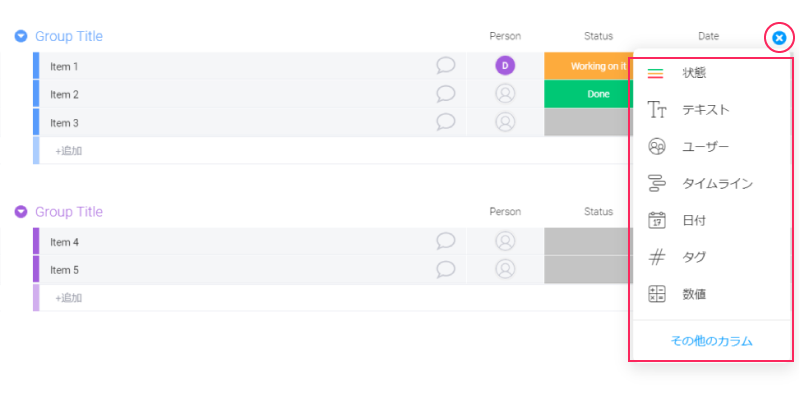Select the 数値 numbers column icon

click(x=656, y=294)
